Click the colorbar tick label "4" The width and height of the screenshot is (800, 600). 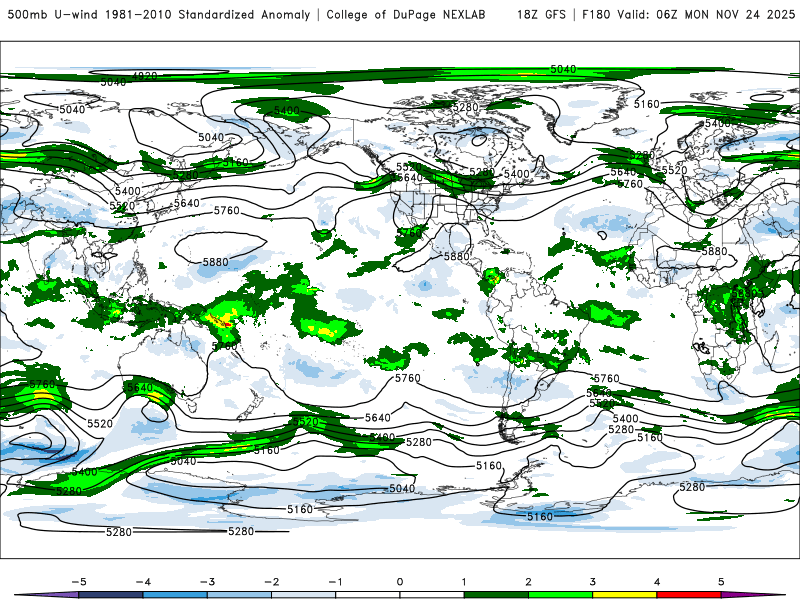(x=657, y=582)
